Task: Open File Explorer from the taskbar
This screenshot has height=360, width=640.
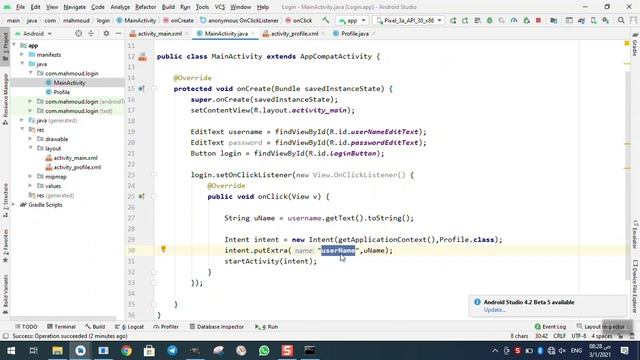Action: click(x=57, y=351)
